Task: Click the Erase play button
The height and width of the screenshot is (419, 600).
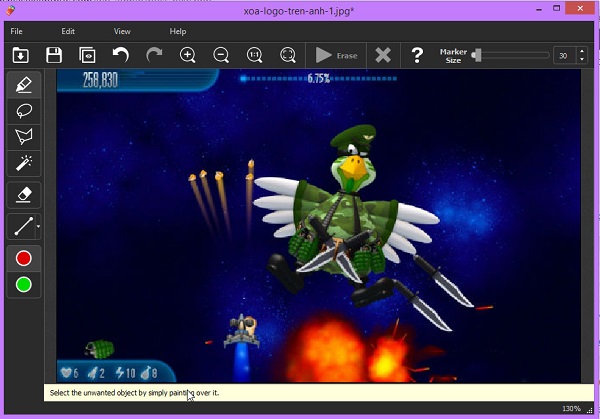Action: (x=336, y=55)
